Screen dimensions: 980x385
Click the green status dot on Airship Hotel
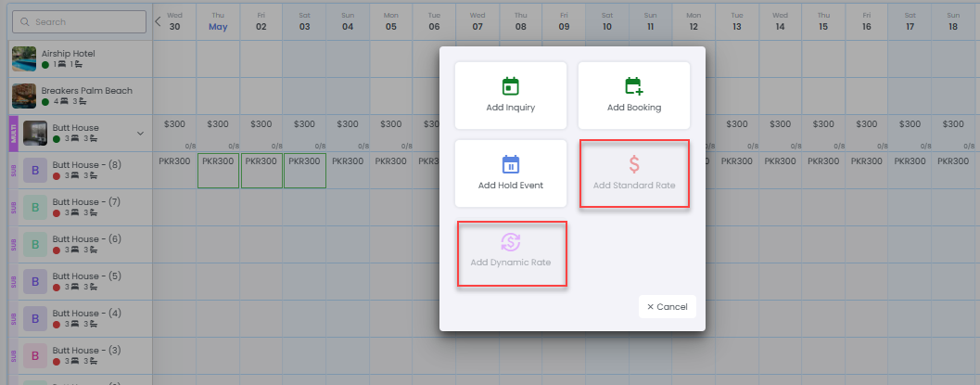click(45, 64)
